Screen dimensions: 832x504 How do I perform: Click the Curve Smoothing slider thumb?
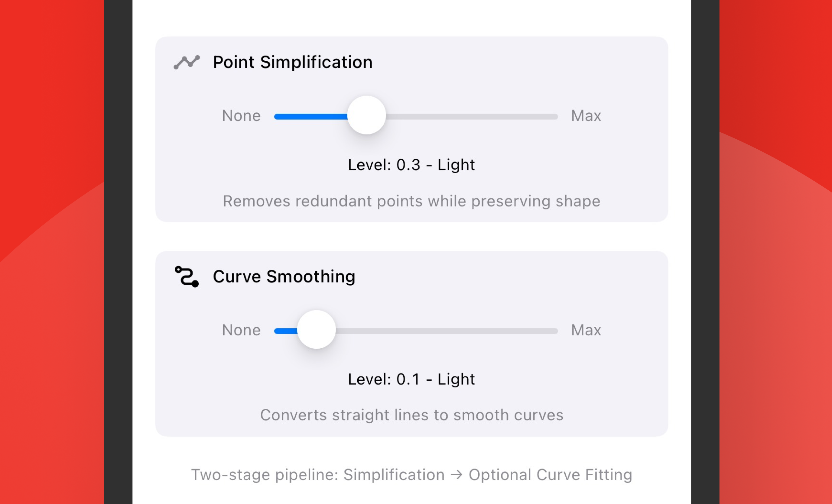(x=316, y=329)
